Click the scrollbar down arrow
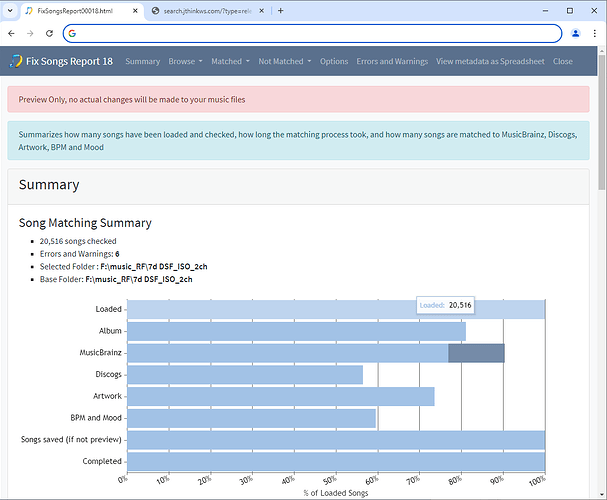The width and height of the screenshot is (607, 500). [x=602, y=495]
